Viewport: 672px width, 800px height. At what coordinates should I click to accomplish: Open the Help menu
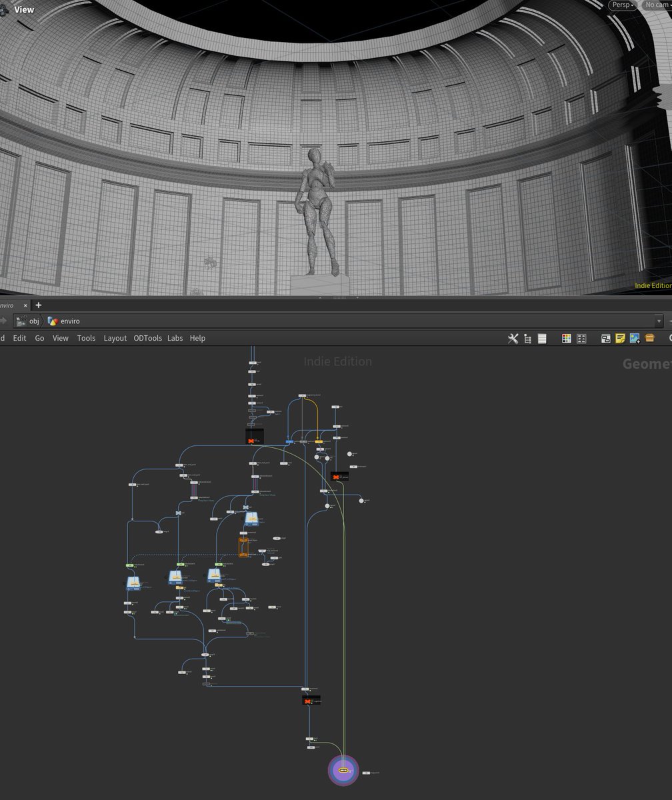tap(197, 338)
